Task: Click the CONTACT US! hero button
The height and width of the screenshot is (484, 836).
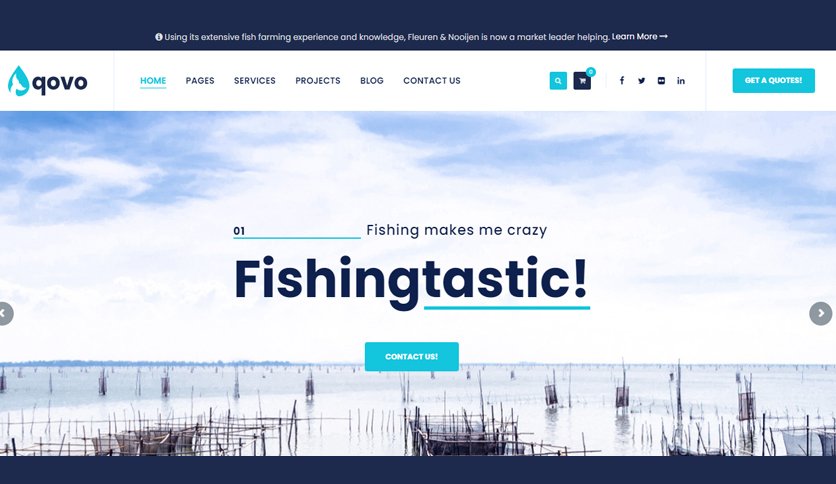Action: point(412,357)
